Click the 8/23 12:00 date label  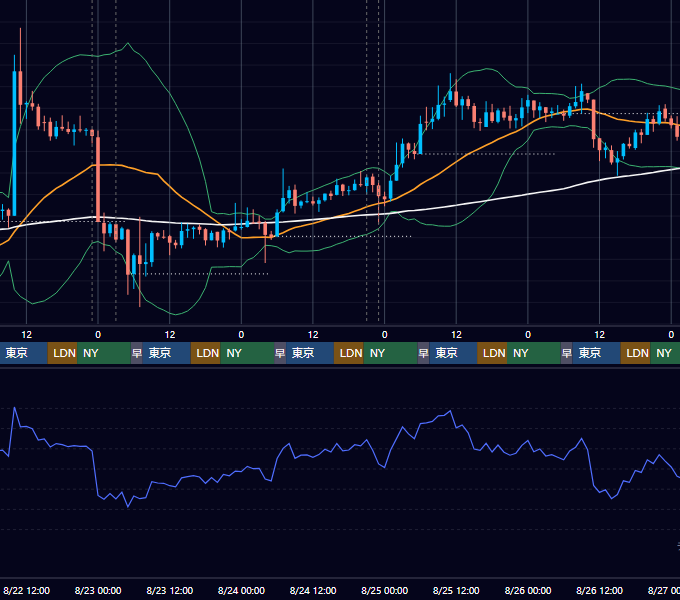170,590
